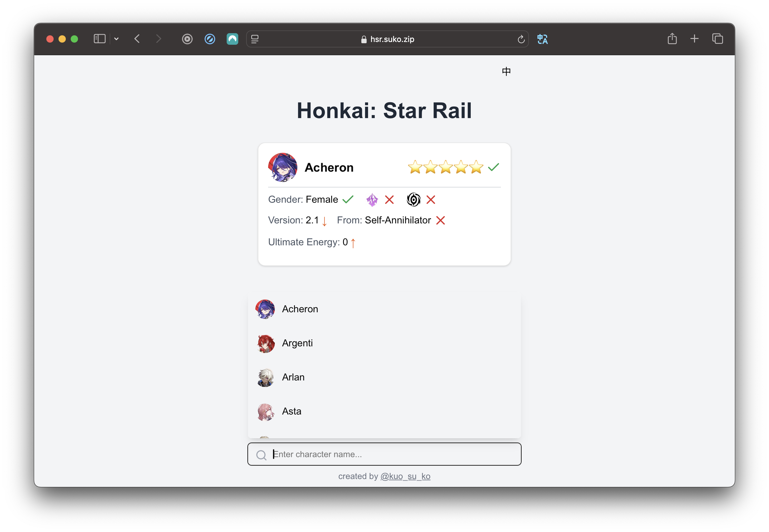The image size is (769, 532).
Task: Open the tab group dropdown chevron
Action: (116, 39)
